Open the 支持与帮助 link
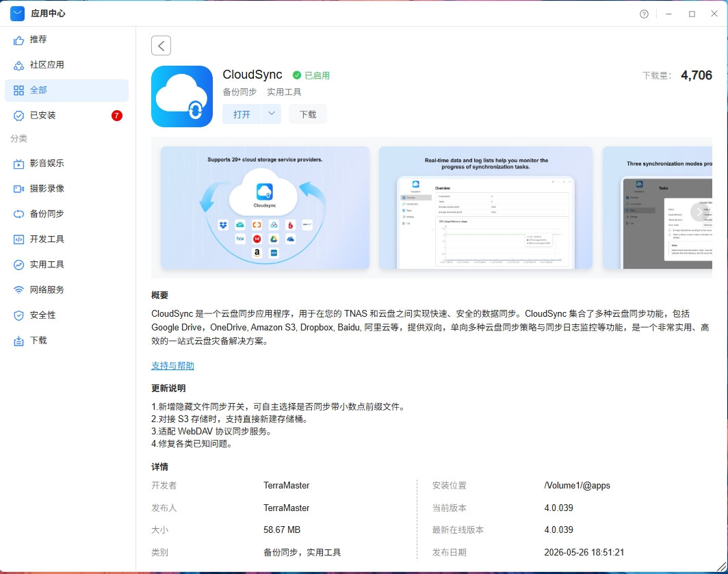 coord(172,365)
